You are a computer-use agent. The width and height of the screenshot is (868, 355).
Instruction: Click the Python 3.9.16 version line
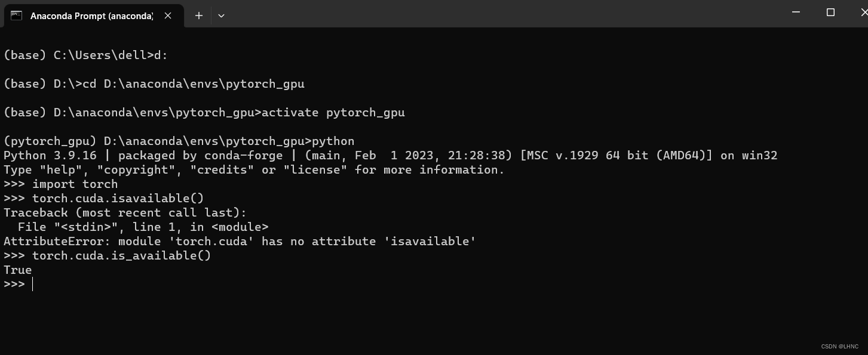pos(391,155)
